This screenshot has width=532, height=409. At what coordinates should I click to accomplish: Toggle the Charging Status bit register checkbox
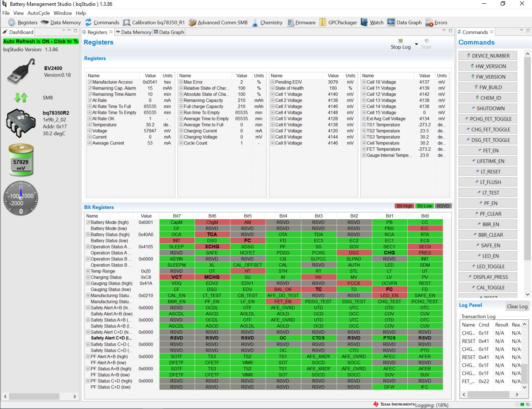[x=88, y=277]
